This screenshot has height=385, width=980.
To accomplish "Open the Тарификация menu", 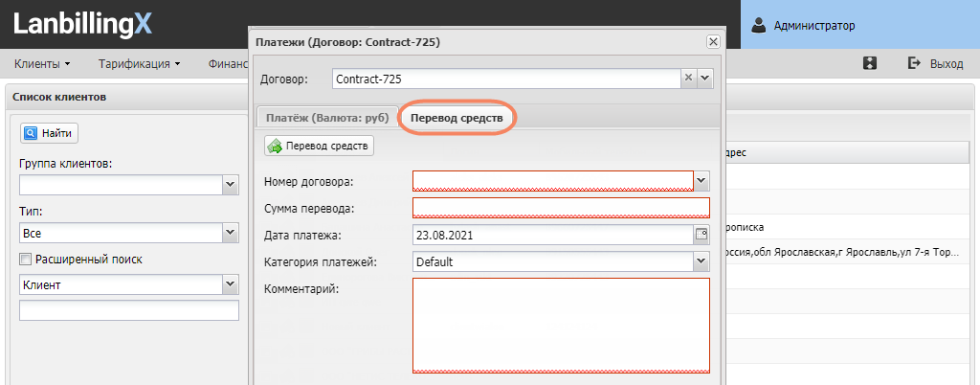I will pos(140,64).
